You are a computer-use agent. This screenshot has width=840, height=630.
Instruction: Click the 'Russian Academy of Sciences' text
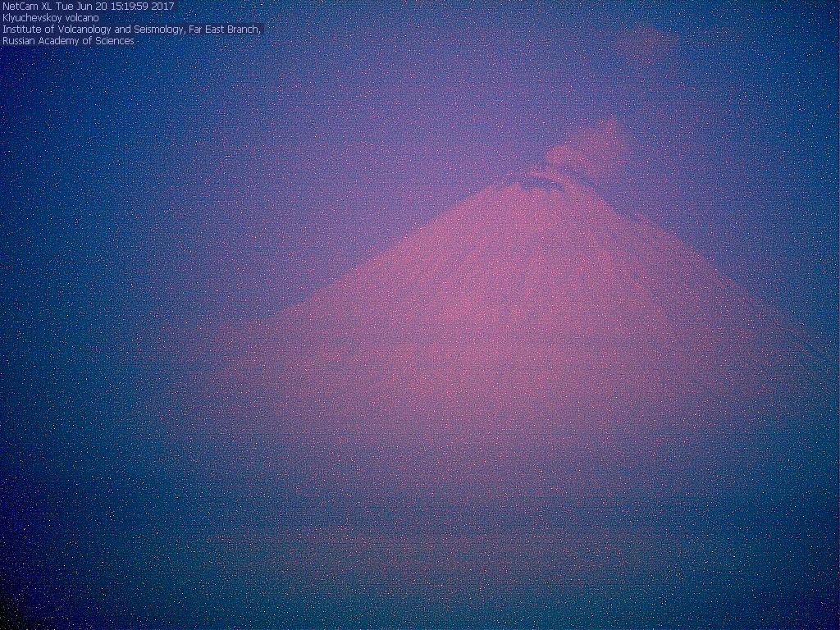pyautogui.click(x=69, y=41)
